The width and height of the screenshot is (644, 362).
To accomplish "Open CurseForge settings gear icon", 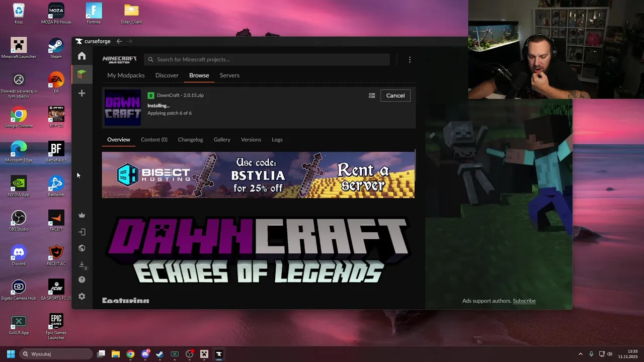I will (x=82, y=296).
